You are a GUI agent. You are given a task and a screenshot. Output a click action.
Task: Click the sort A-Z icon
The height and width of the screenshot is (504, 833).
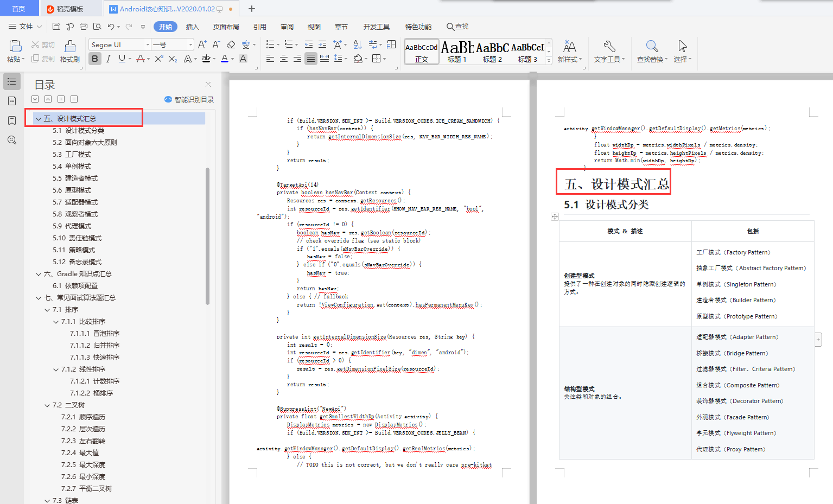[358, 44]
